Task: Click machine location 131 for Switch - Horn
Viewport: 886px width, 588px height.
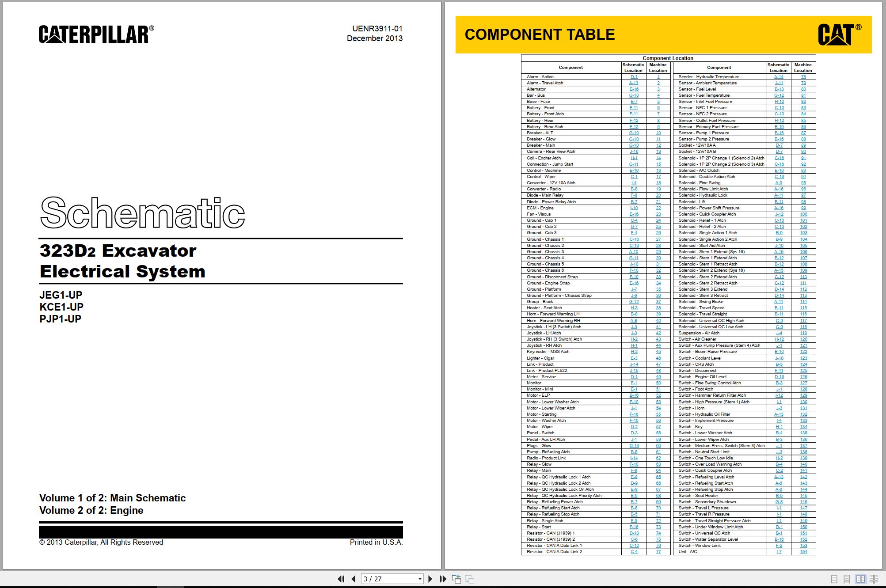Action: pyautogui.click(x=803, y=408)
